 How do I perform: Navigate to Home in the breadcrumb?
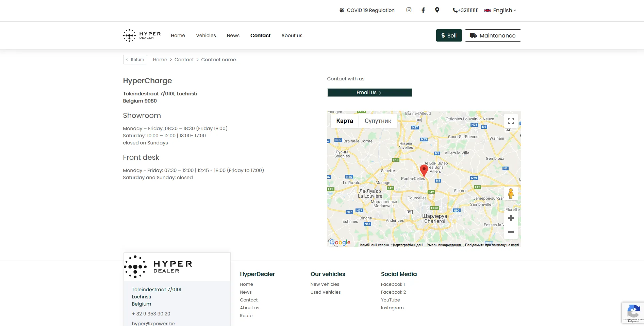click(x=160, y=60)
